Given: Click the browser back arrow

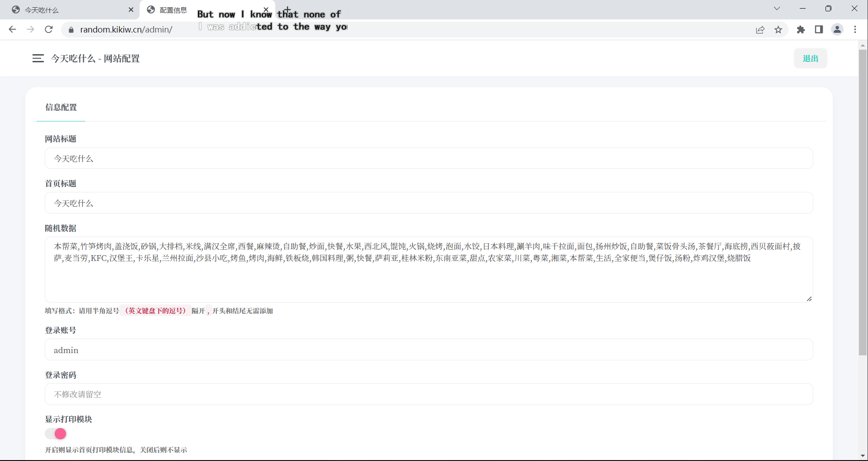Looking at the screenshot, I should (x=12, y=29).
